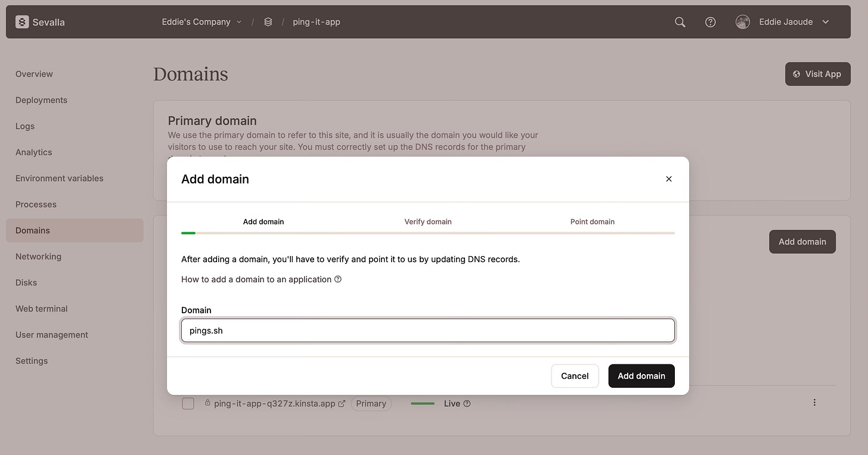Screen dimensions: 868x455
Task: Expand the Eddie Jaoude user menu chevron
Action: [826, 22]
